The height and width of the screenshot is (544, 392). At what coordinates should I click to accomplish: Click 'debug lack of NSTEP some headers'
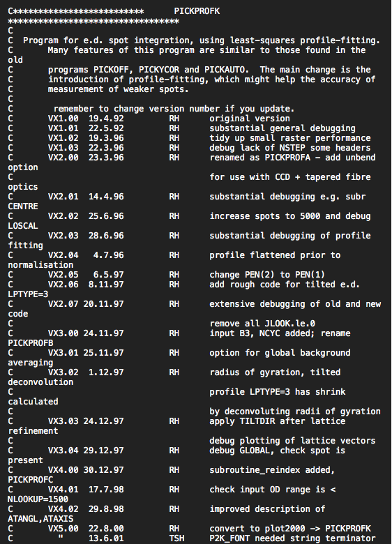pyautogui.click(x=290, y=147)
